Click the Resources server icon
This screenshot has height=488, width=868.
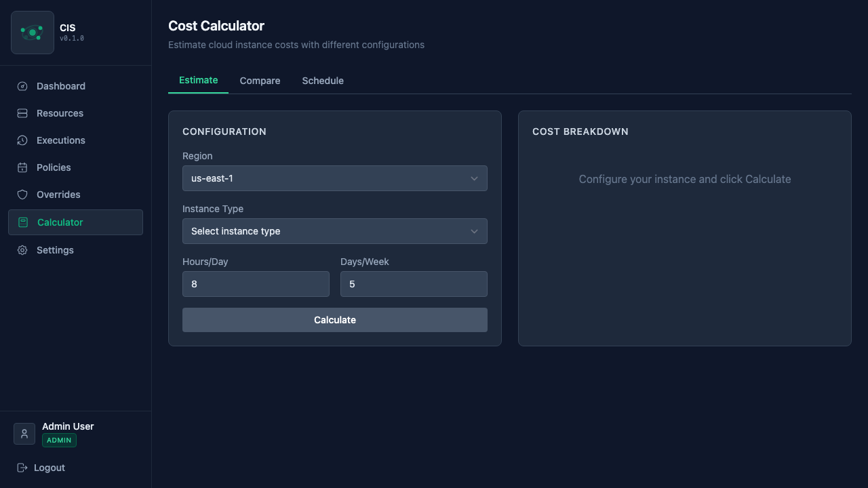(22, 113)
